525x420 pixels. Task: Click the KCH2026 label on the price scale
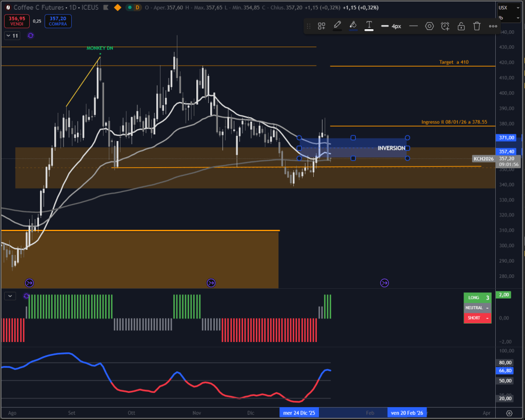coord(484,158)
